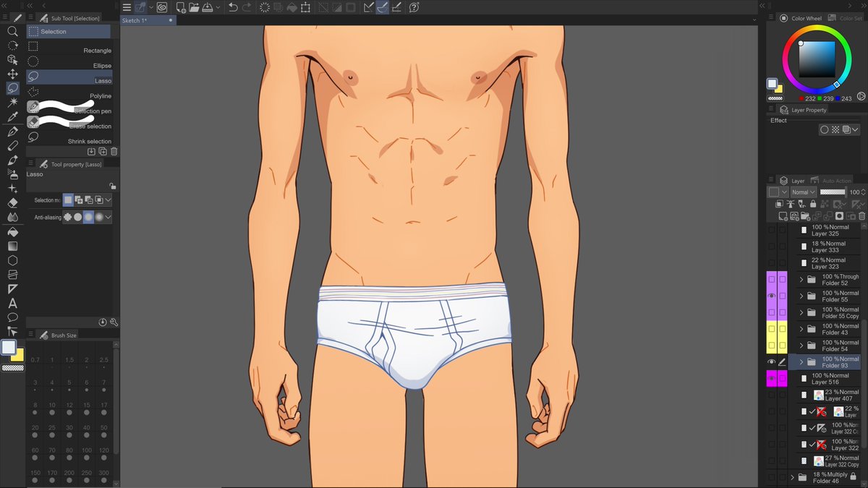Click the Clear loading-circle icon
The image size is (868, 488).
pyautogui.click(x=265, y=7)
